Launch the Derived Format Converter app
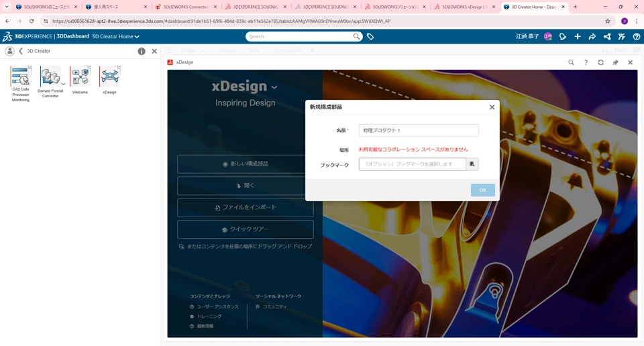The height and width of the screenshot is (346, 644). [x=50, y=76]
